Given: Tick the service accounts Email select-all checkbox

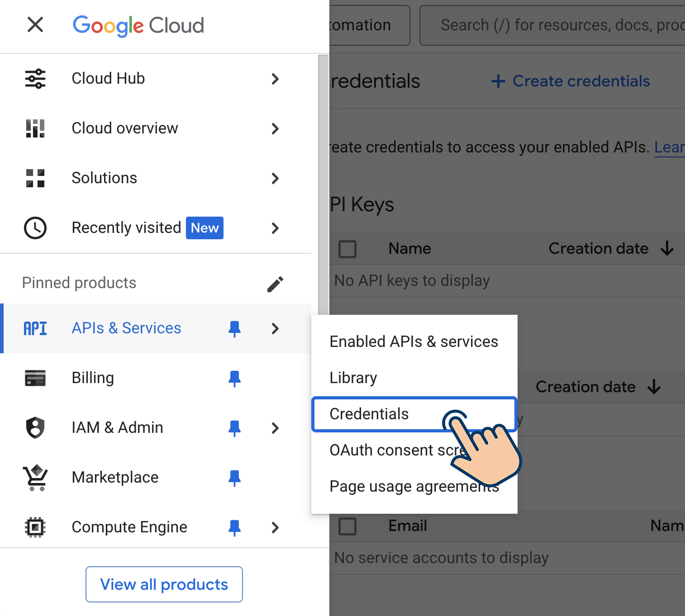Looking at the screenshot, I should [347, 526].
